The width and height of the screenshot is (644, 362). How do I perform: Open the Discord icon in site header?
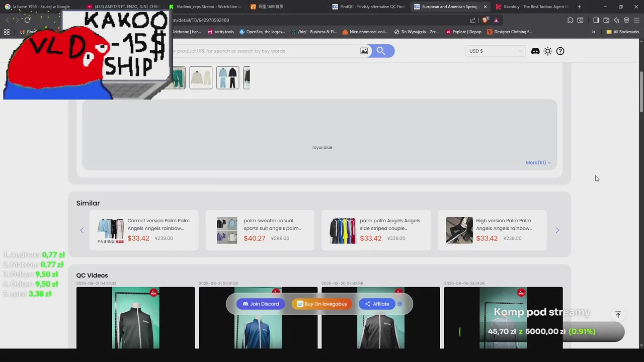(x=535, y=51)
